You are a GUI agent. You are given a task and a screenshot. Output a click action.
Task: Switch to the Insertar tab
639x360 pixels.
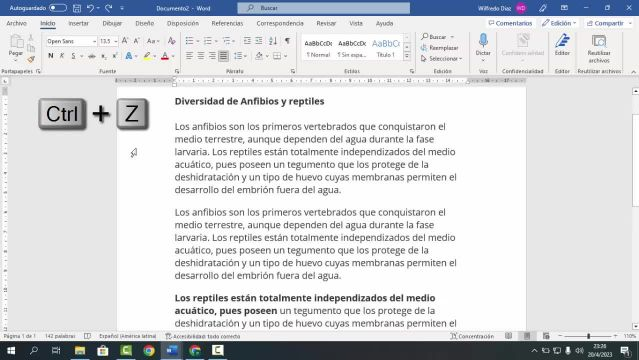[79, 23]
